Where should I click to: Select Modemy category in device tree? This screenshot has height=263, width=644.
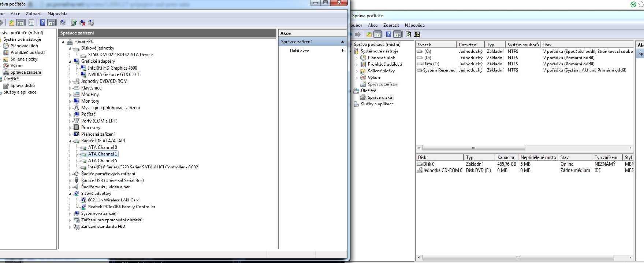pos(90,95)
